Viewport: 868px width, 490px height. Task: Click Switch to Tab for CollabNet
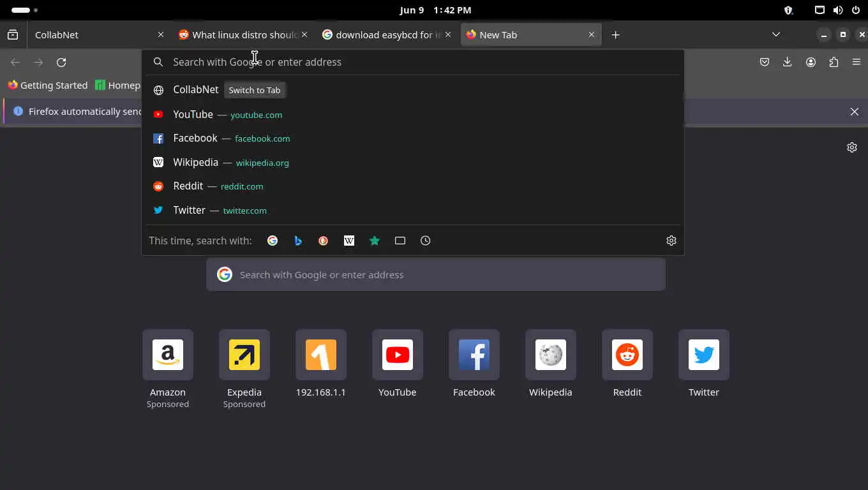tap(255, 90)
